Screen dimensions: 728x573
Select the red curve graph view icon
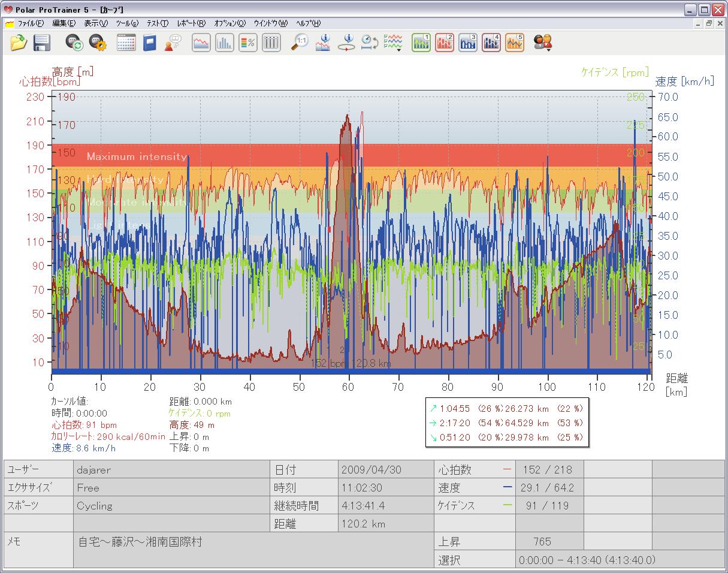click(201, 43)
